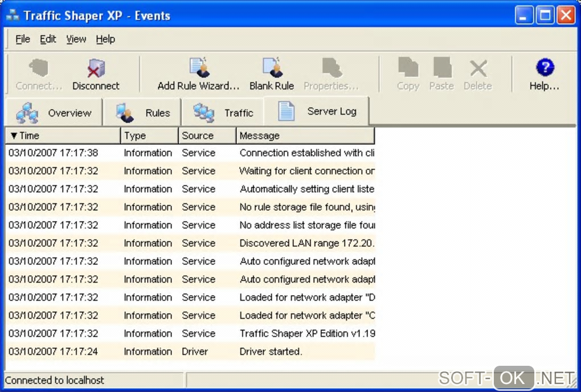Viewport: 581px width, 392px height.
Task: Select the 'Automatically setting client liste' entry
Action: point(190,189)
